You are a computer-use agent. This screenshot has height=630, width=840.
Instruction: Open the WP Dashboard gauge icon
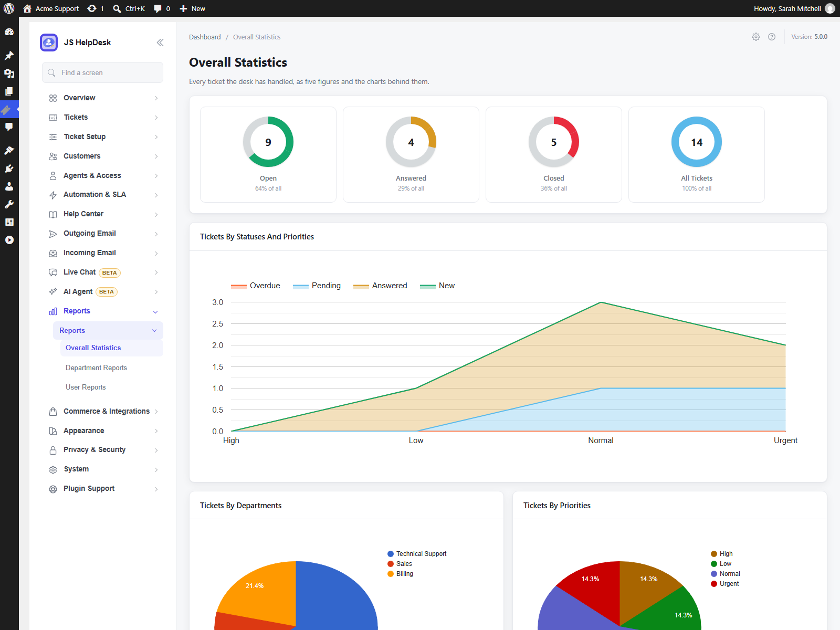coord(9,32)
